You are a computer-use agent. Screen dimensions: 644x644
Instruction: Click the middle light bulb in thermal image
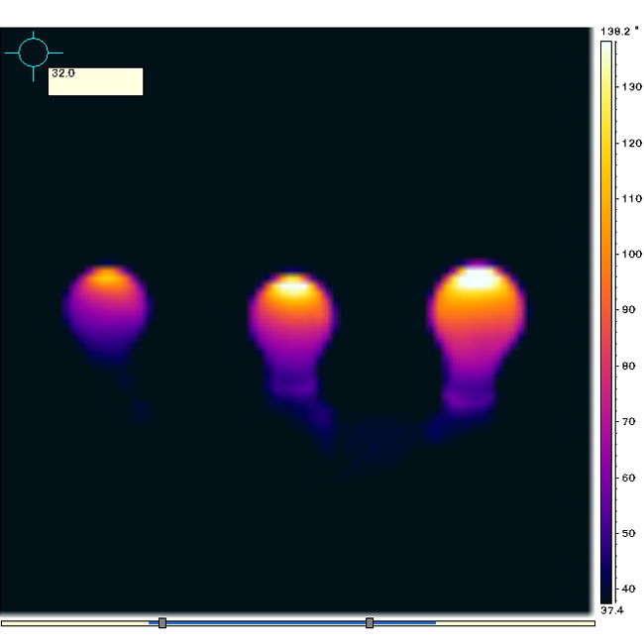pyautogui.click(x=292, y=337)
